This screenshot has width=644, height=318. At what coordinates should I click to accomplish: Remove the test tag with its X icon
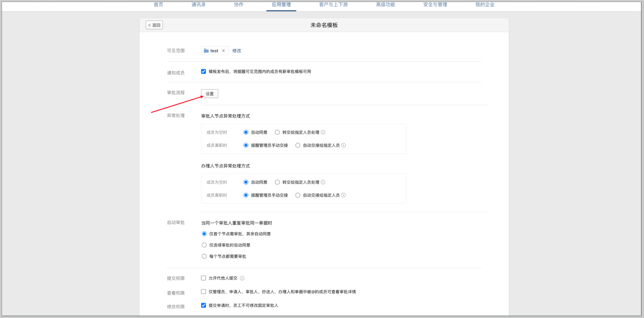point(223,51)
